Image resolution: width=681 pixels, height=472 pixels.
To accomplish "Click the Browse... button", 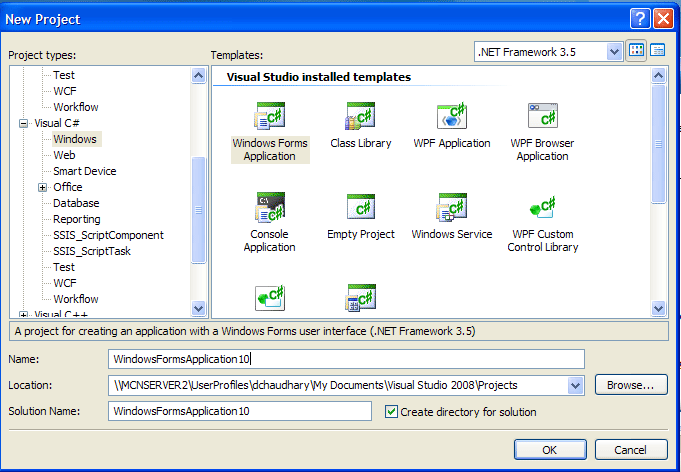I will click(631, 385).
